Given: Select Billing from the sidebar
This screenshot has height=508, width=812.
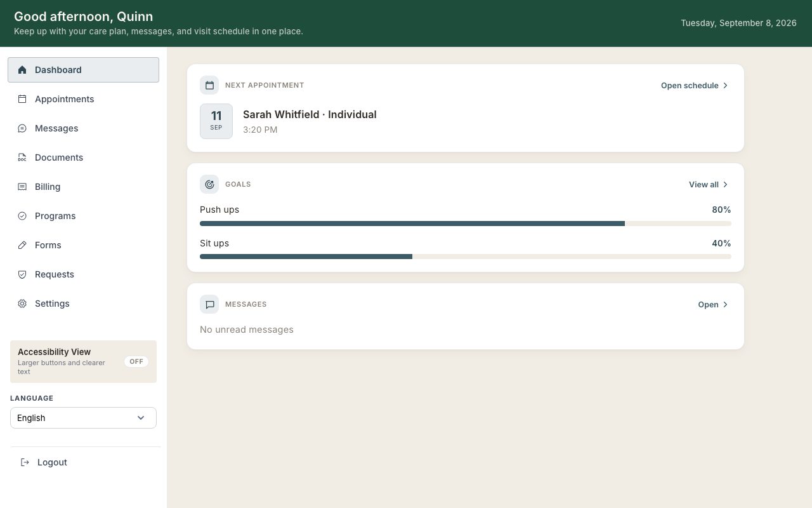Looking at the screenshot, I should point(83,187).
